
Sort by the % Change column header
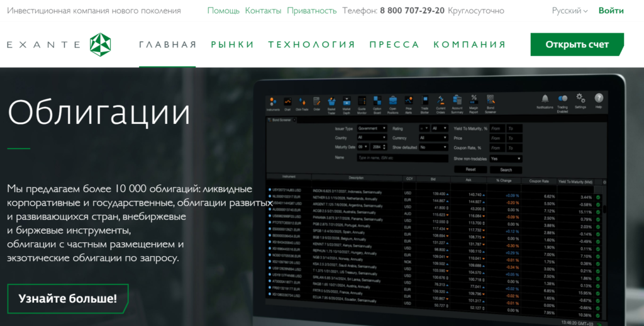coord(504,181)
